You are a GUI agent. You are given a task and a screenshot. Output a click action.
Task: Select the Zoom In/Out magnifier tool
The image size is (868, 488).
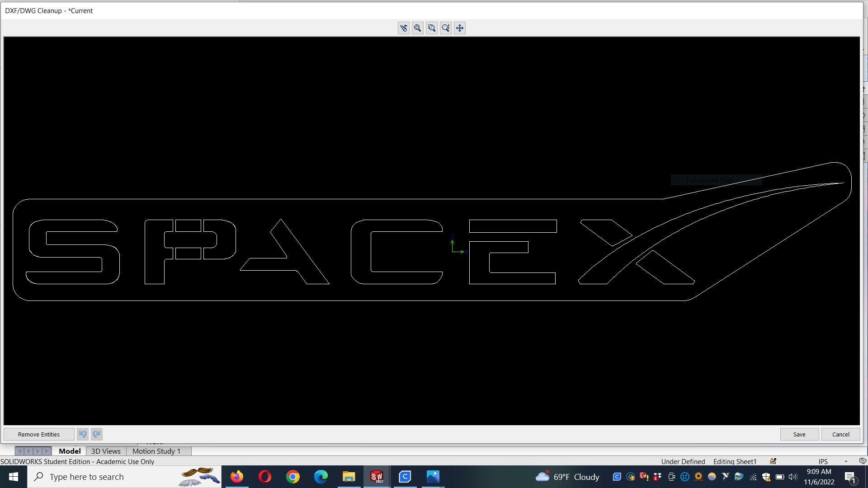click(445, 28)
